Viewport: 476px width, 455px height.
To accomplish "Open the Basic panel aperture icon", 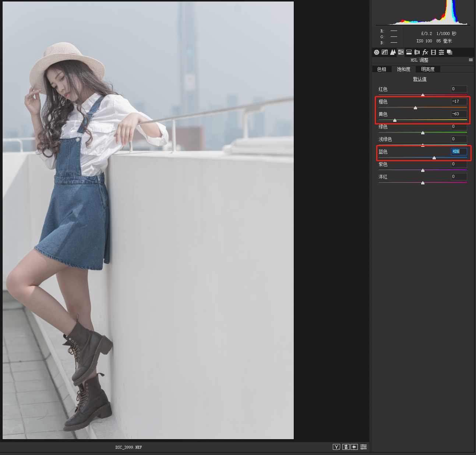I will [376, 52].
